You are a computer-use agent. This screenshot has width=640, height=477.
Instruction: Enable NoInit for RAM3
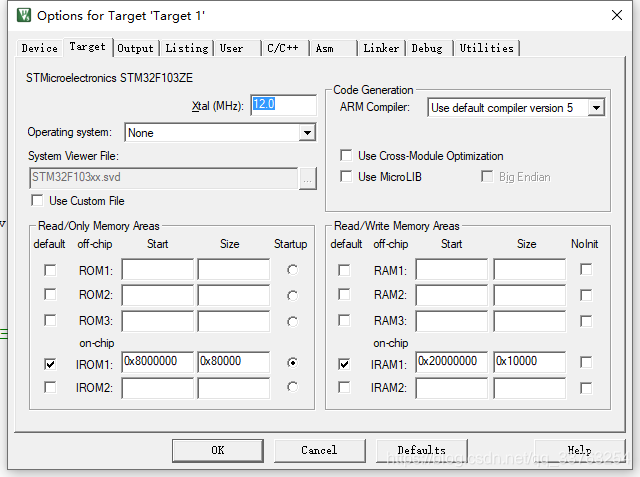[586, 321]
